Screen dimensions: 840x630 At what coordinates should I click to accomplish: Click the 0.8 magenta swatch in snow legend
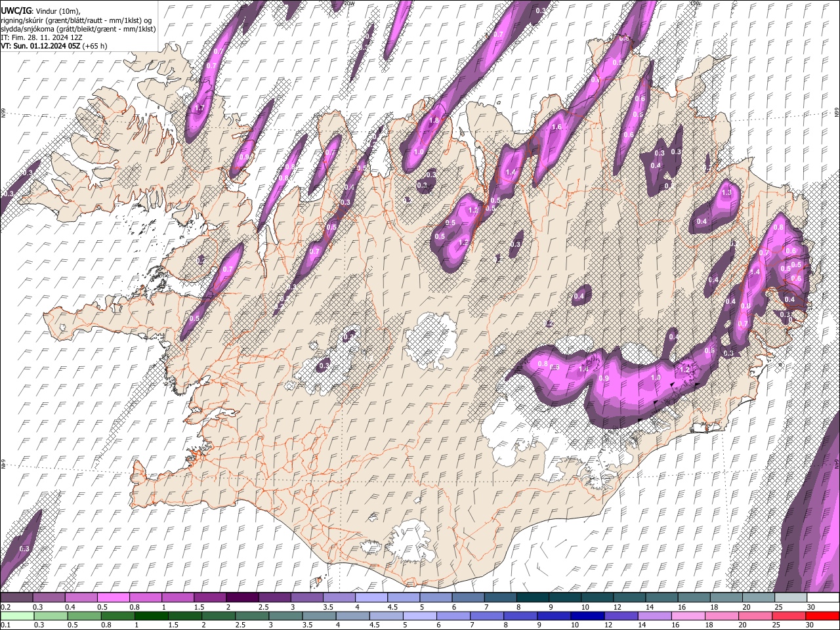(x=146, y=598)
